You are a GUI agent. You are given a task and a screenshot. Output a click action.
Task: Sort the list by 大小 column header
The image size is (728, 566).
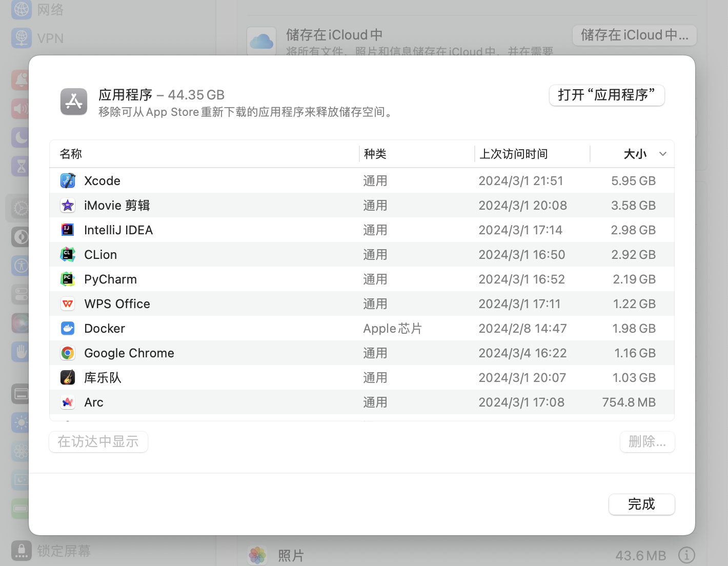tap(635, 154)
